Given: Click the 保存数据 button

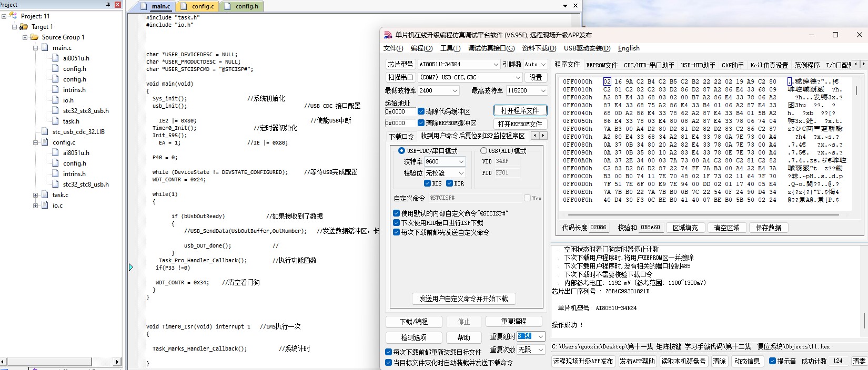Looking at the screenshot, I should [768, 228].
